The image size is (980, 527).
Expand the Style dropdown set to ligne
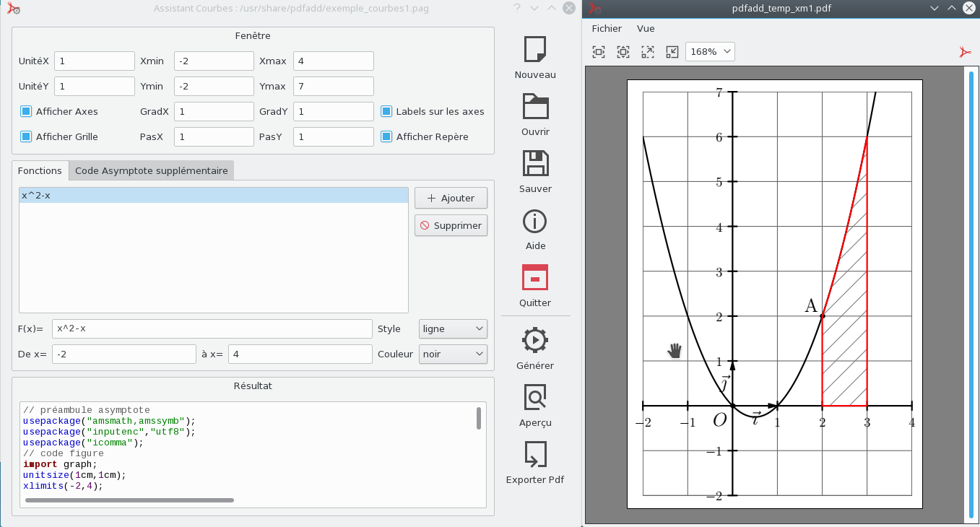453,329
